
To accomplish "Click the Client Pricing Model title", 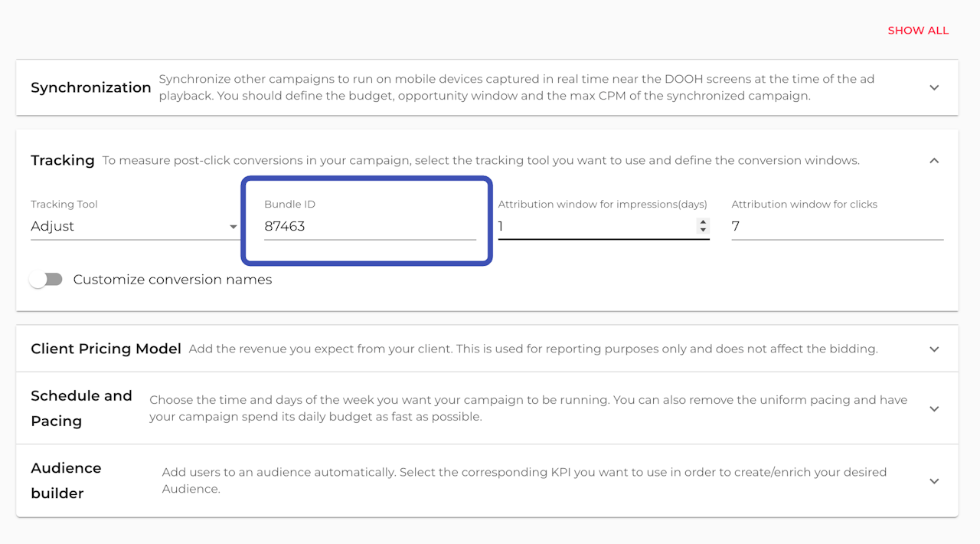I will 106,349.
